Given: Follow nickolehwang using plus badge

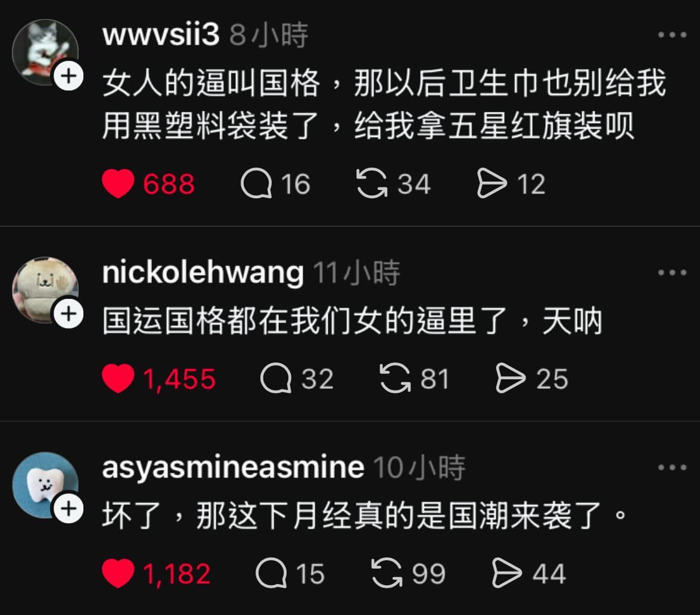Looking at the screenshot, I should click(x=69, y=314).
